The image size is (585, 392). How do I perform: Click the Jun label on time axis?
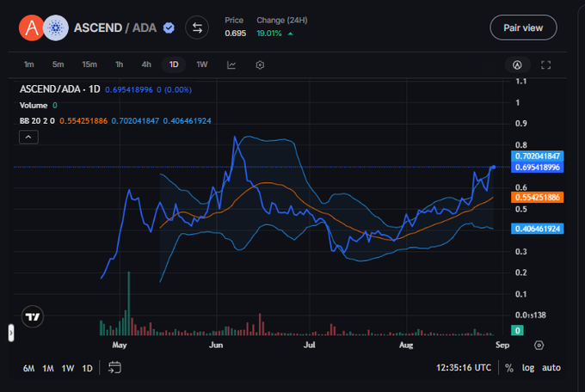216,345
